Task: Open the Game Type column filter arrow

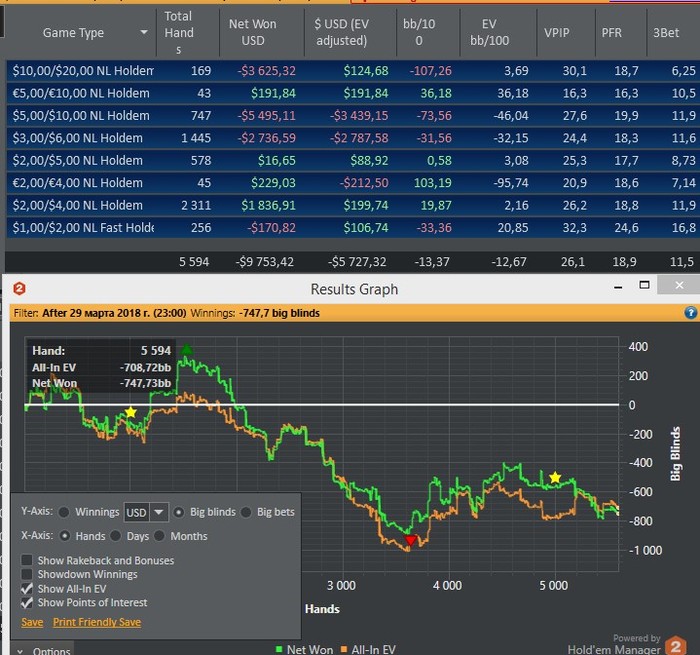Action: click(x=145, y=33)
